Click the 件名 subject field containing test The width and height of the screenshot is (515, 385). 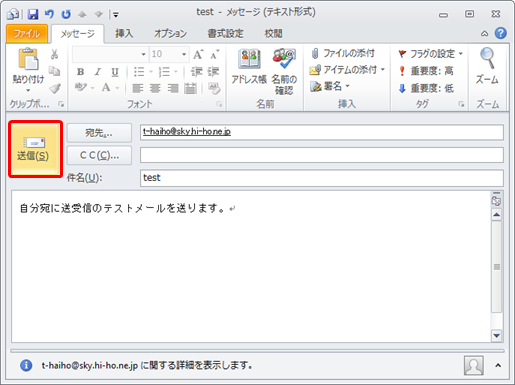[x=322, y=178]
